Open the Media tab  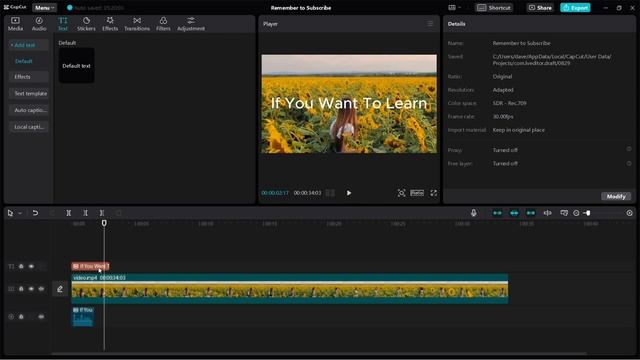[15, 24]
